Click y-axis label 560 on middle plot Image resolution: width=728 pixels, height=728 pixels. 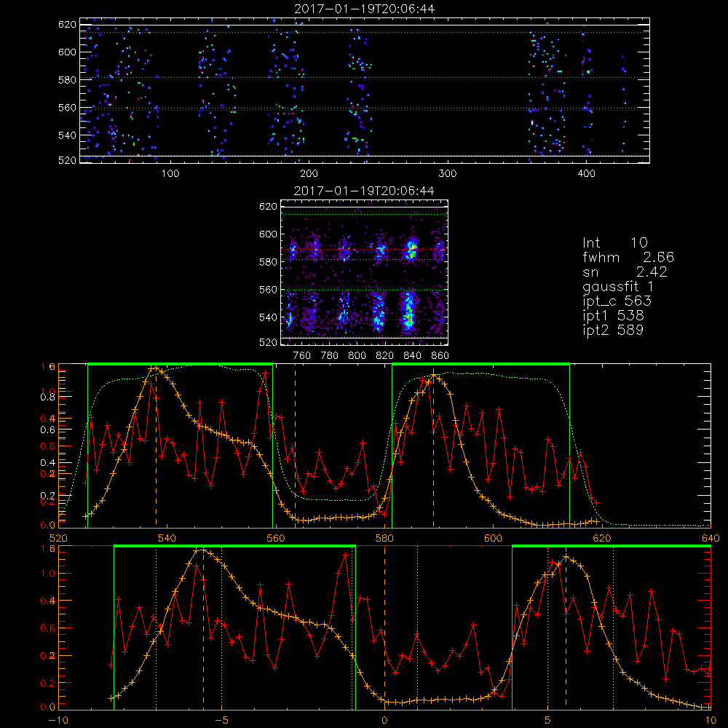click(x=268, y=290)
